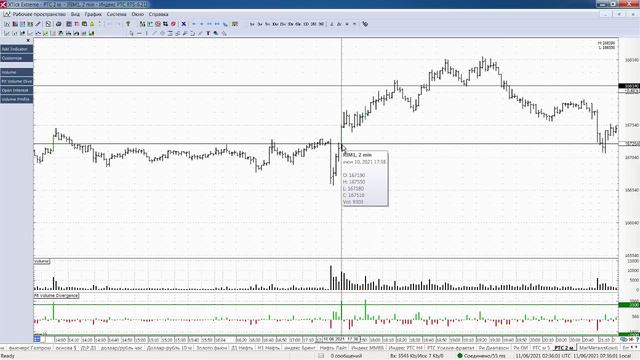Open the График menu

pos(93,14)
